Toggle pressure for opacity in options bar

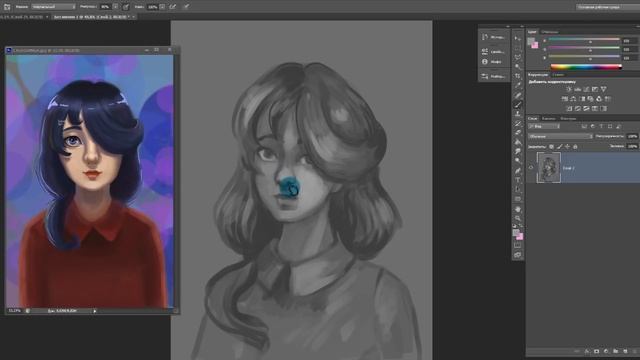coord(126,7)
